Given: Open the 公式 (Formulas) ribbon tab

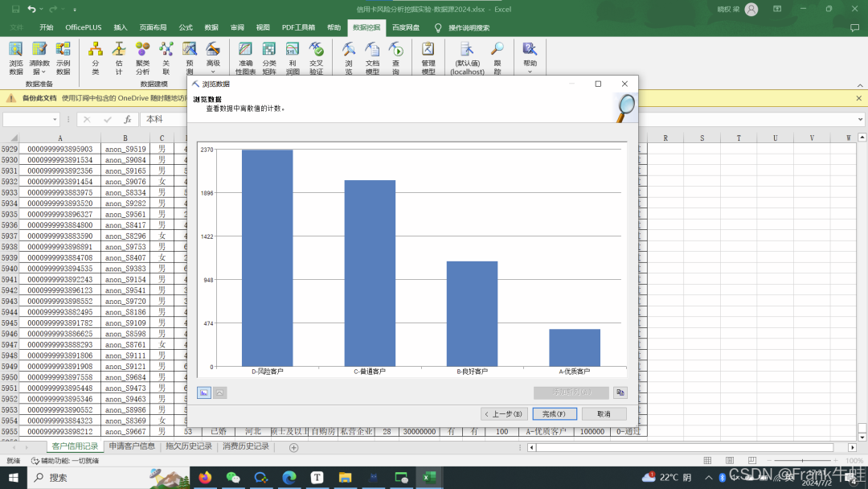Looking at the screenshot, I should (x=186, y=27).
